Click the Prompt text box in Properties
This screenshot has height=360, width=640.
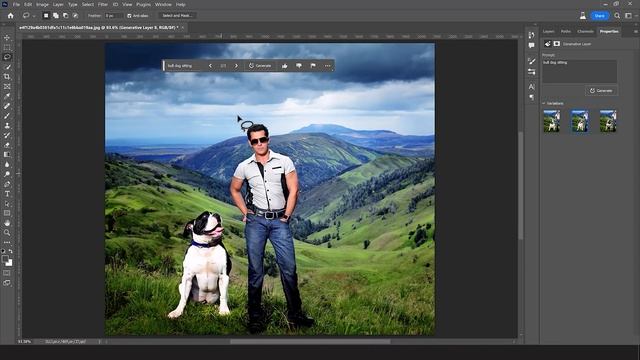click(579, 71)
